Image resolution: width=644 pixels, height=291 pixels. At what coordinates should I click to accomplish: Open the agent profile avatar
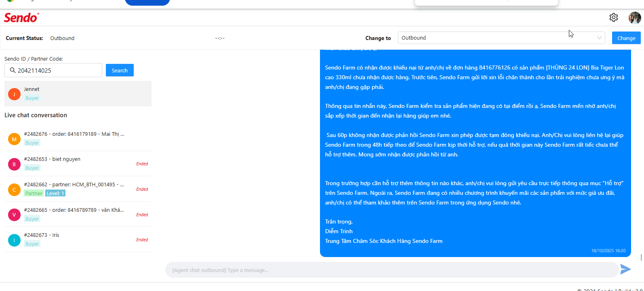pyautogui.click(x=635, y=18)
